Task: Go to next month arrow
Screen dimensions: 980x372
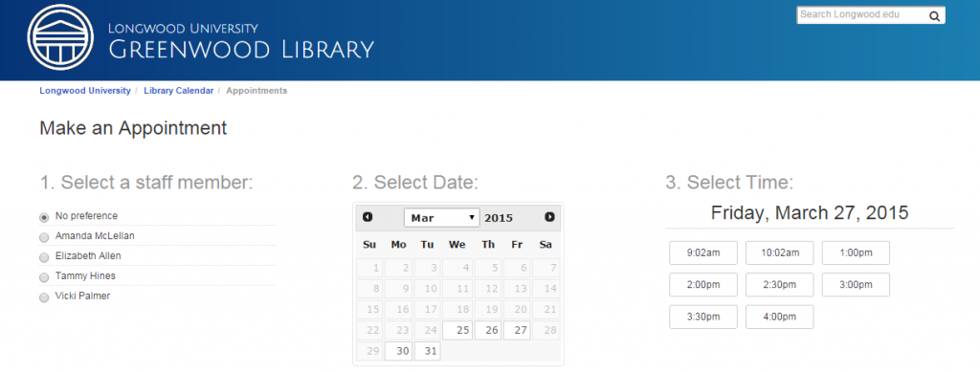Action: (549, 217)
